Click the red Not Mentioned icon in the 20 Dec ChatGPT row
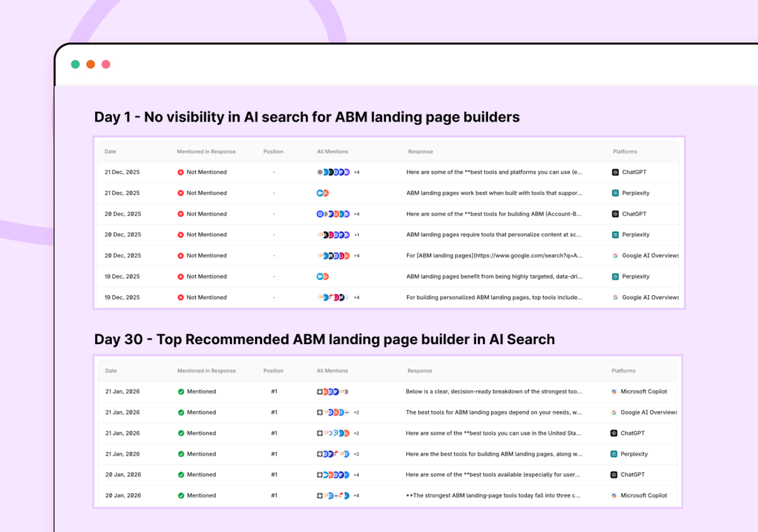 181,214
